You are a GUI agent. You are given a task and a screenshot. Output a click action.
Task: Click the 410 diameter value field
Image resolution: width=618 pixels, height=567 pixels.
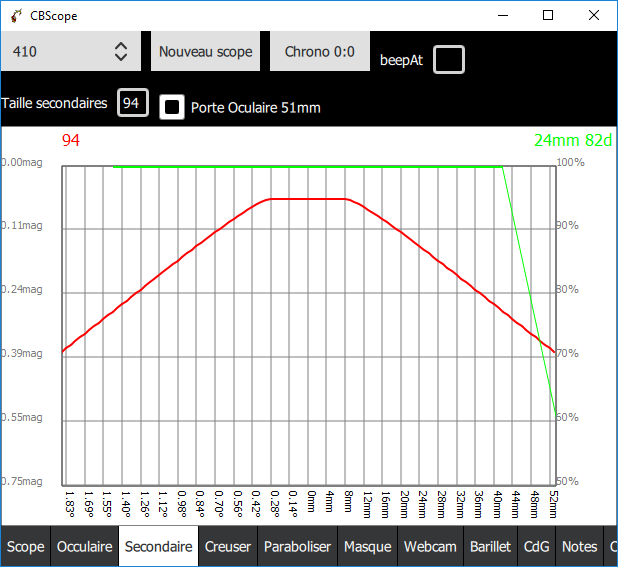(x=71, y=51)
